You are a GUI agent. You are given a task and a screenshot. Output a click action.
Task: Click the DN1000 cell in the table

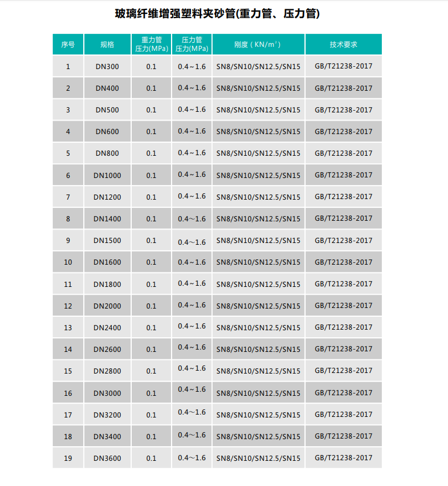[x=107, y=175]
